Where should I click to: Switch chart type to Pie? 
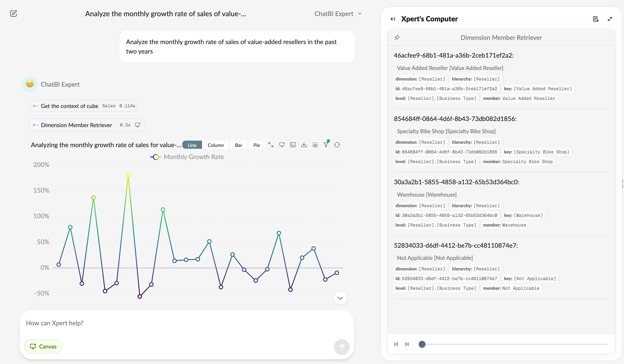coord(256,145)
